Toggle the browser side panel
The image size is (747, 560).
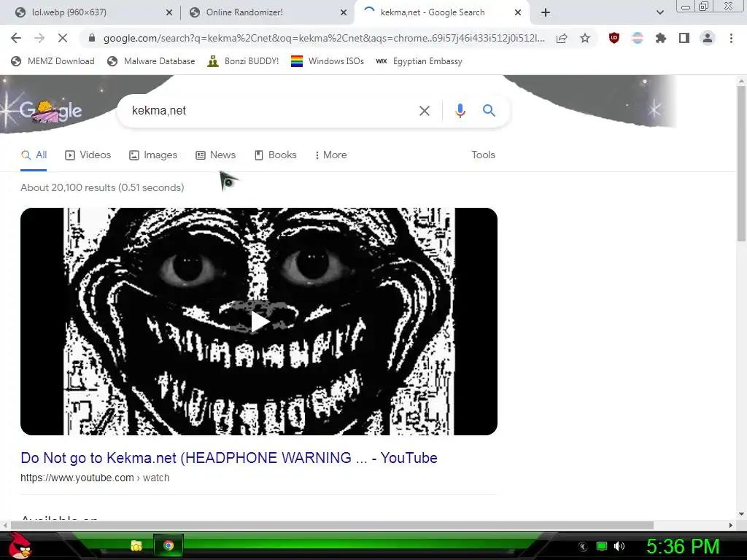point(684,38)
